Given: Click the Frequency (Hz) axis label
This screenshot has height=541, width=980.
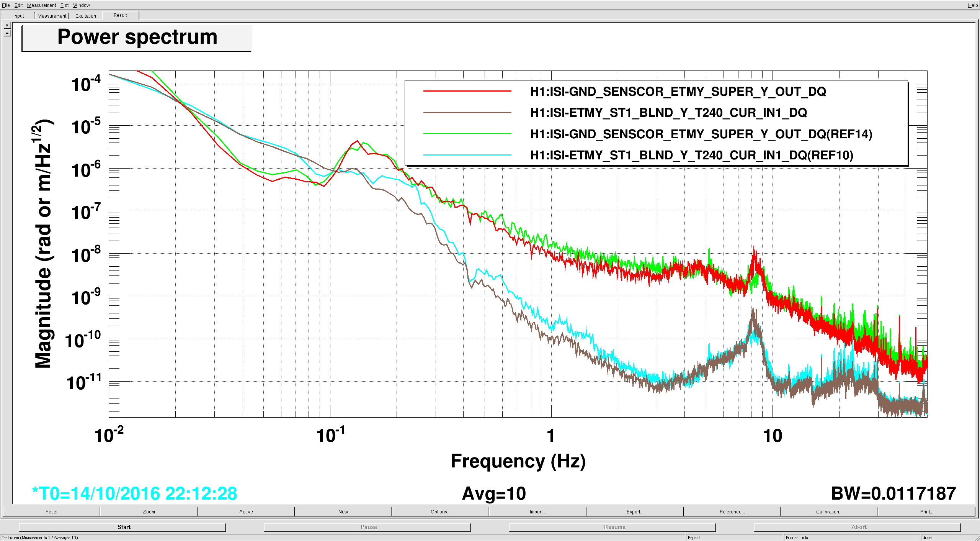Looking at the screenshot, I should [518, 461].
